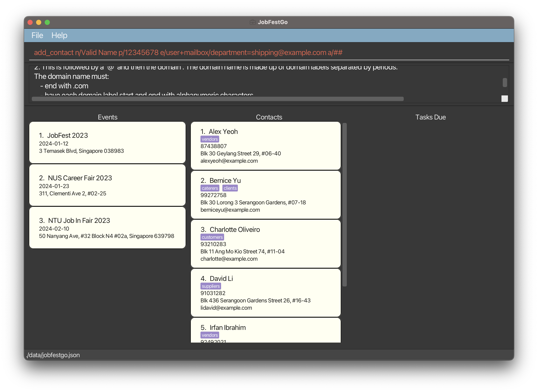538x392 pixels.
Task: Click the JobFestGo briefcase title icon
Action: click(252, 22)
